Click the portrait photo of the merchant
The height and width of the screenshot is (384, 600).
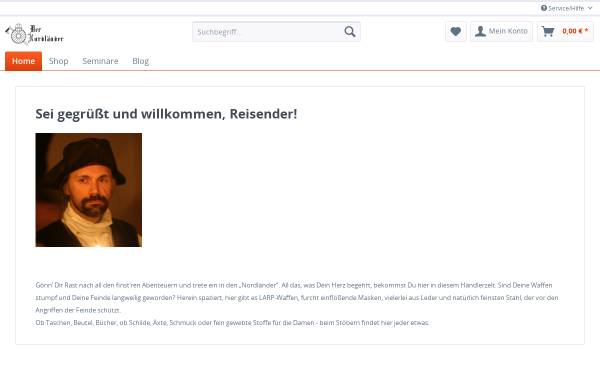pyautogui.click(x=88, y=190)
